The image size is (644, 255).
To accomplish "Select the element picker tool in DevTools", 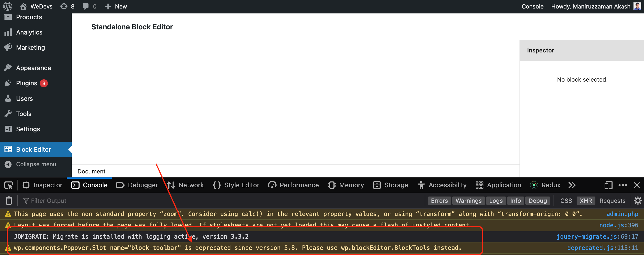I will pyautogui.click(x=9, y=185).
